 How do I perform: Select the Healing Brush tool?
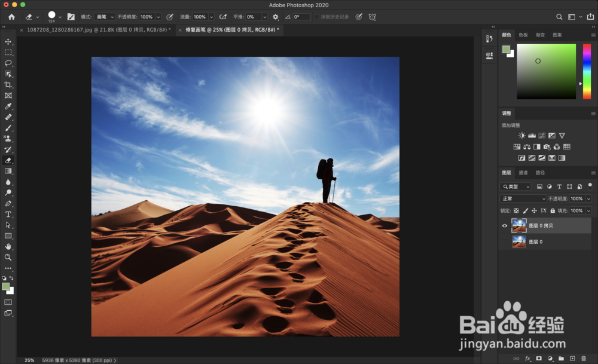click(x=8, y=117)
